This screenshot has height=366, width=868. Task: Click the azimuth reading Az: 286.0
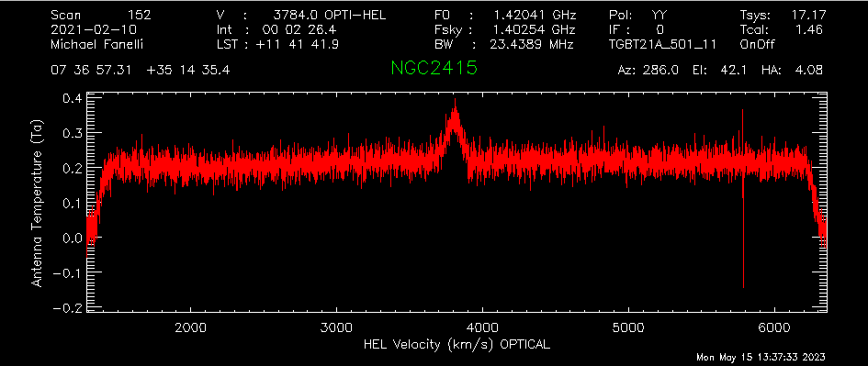(x=648, y=71)
